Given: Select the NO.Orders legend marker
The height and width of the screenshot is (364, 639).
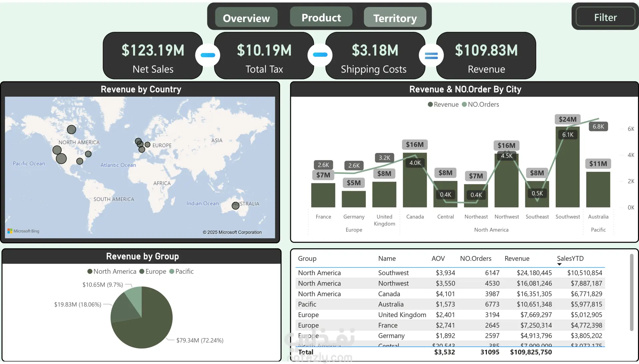Looking at the screenshot, I should (x=464, y=104).
